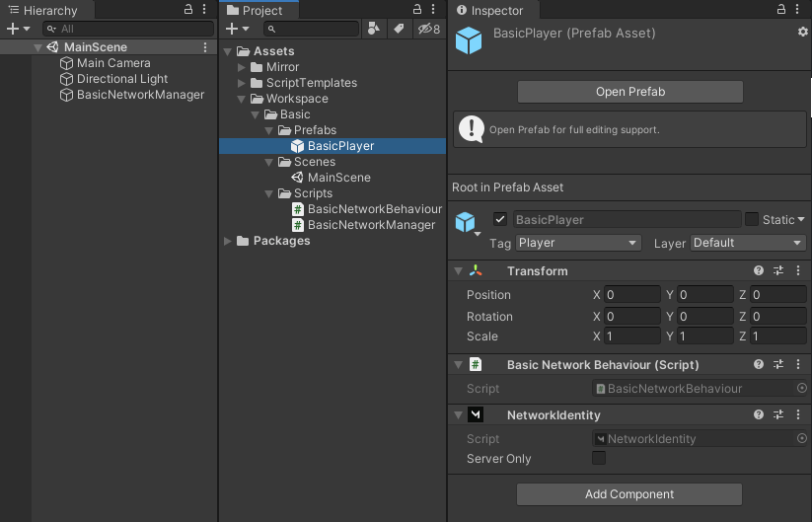The height and width of the screenshot is (522, 812).
Task: Click the BasicPlayer name field
Action: 627,220
